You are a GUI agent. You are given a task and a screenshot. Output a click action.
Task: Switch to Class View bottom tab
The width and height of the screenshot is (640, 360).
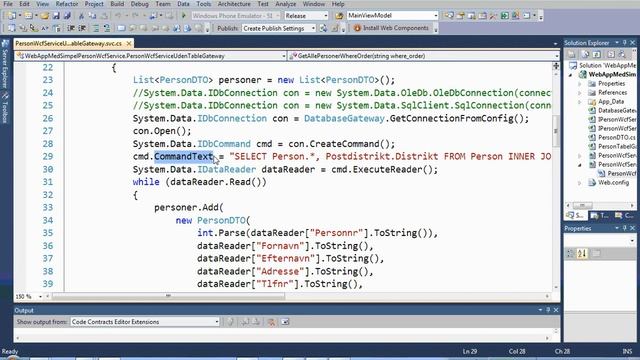(624, 216)
